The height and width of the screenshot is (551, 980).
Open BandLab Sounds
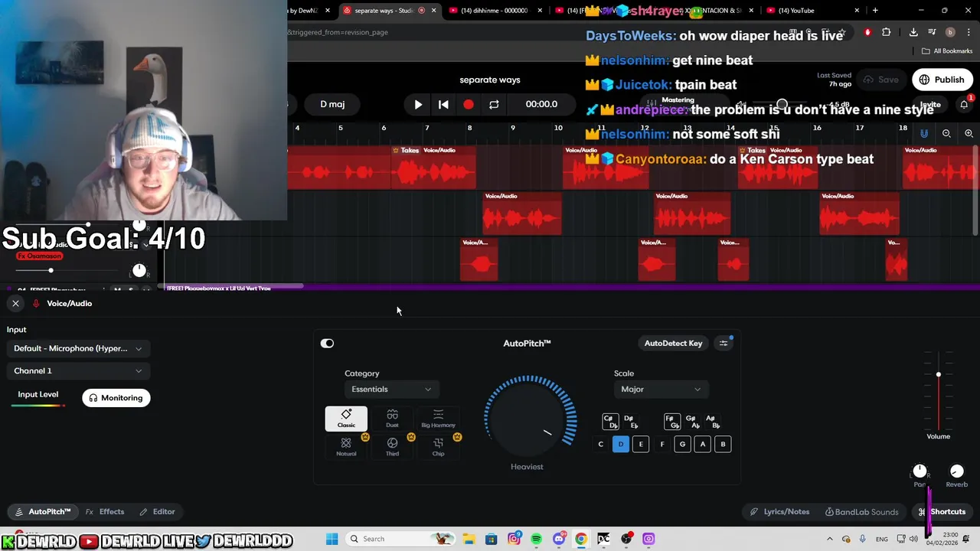861,511
